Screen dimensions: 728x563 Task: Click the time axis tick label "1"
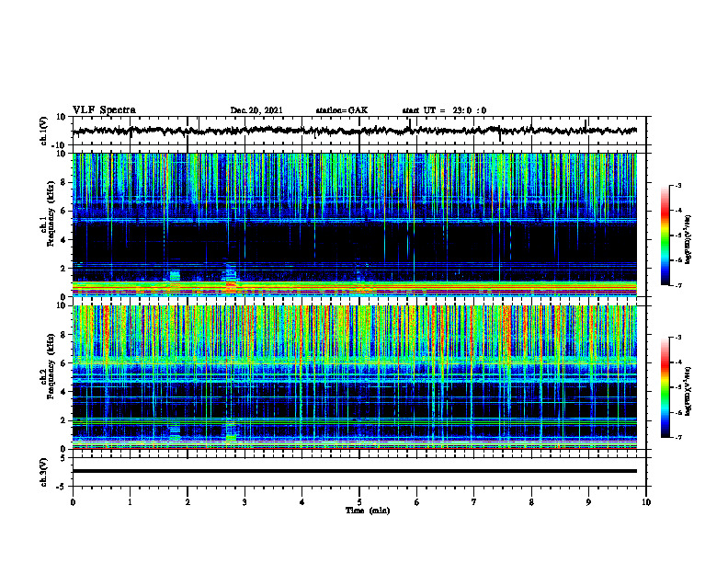(x=130, y=502)
